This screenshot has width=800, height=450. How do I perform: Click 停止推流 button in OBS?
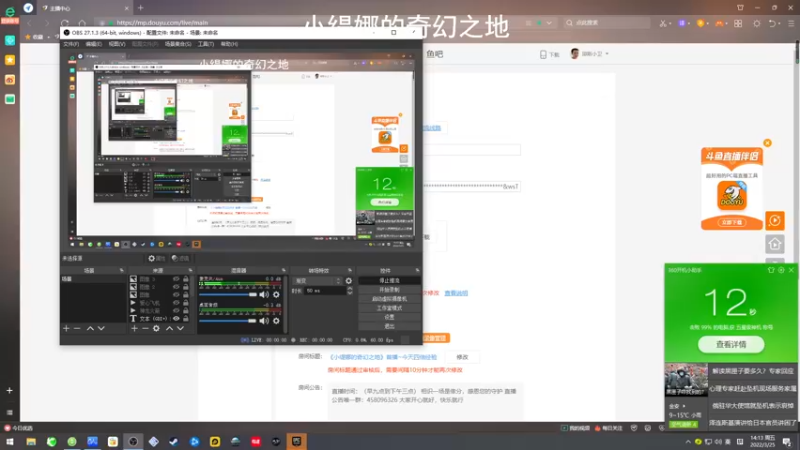[x=389, y=281]
